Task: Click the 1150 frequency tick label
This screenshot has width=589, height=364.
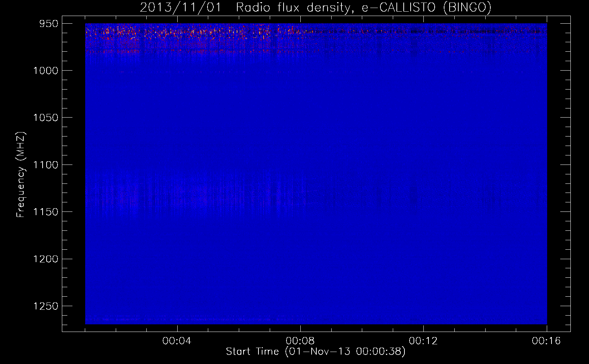Action: point(46,212)
